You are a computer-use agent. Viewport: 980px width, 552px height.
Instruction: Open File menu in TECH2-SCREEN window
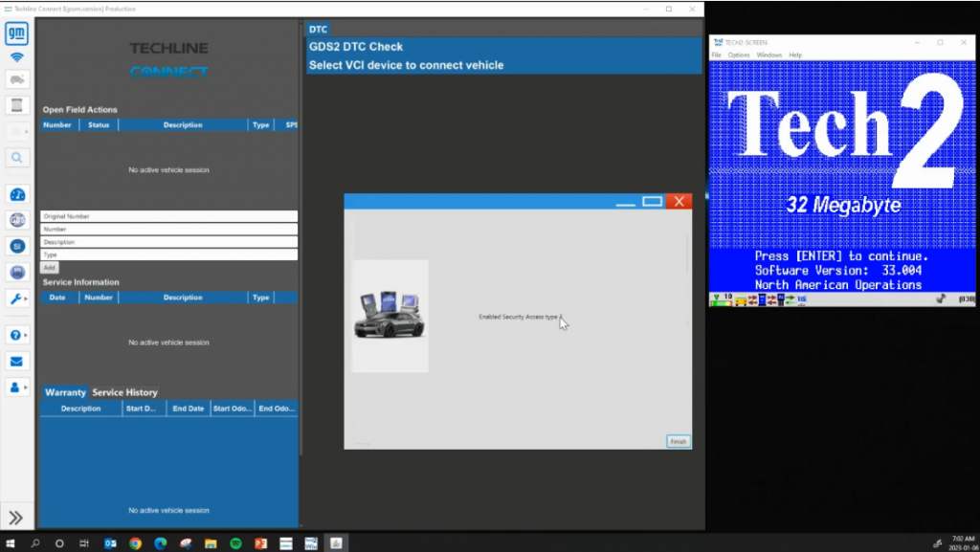716,55
